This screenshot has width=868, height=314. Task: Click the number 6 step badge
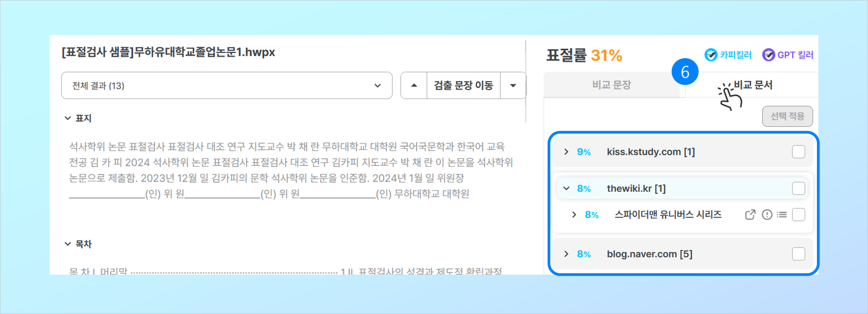pos(685,72)
